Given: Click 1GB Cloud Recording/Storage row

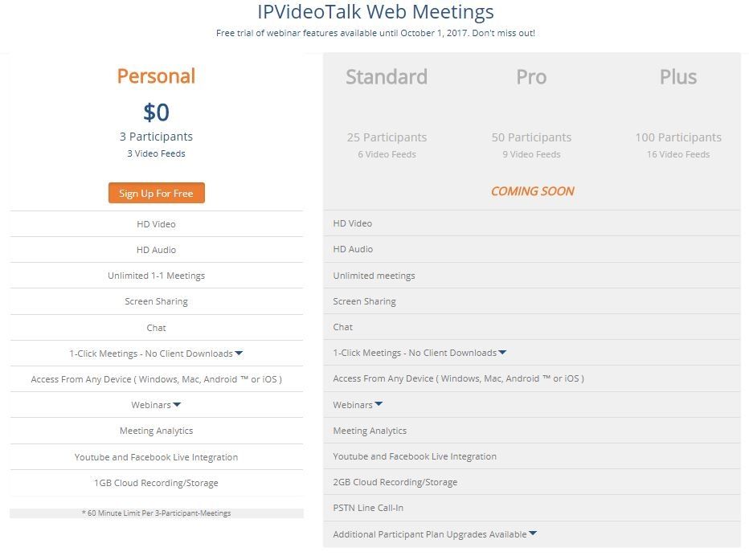Looking at the screenshot, I should coord(156,483).
